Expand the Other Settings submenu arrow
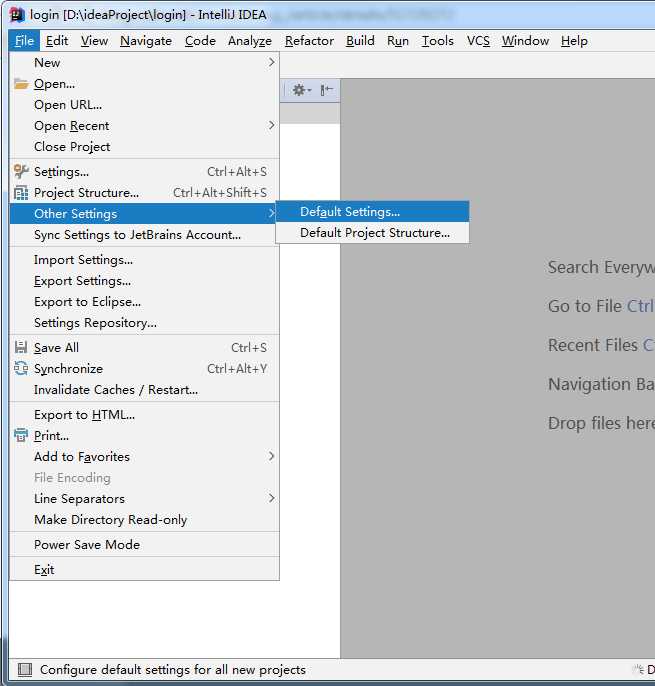Screen dimensions: 655x686 [x=272, y=214]
